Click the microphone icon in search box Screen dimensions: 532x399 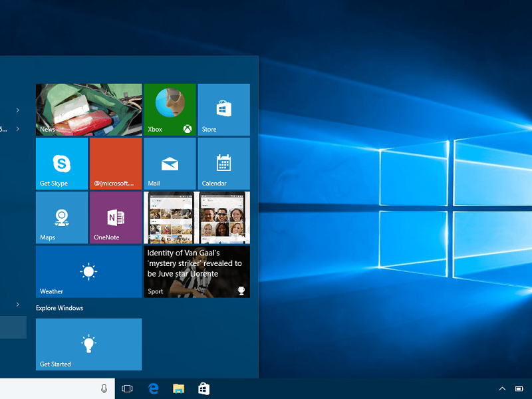(x=104, y=389)
